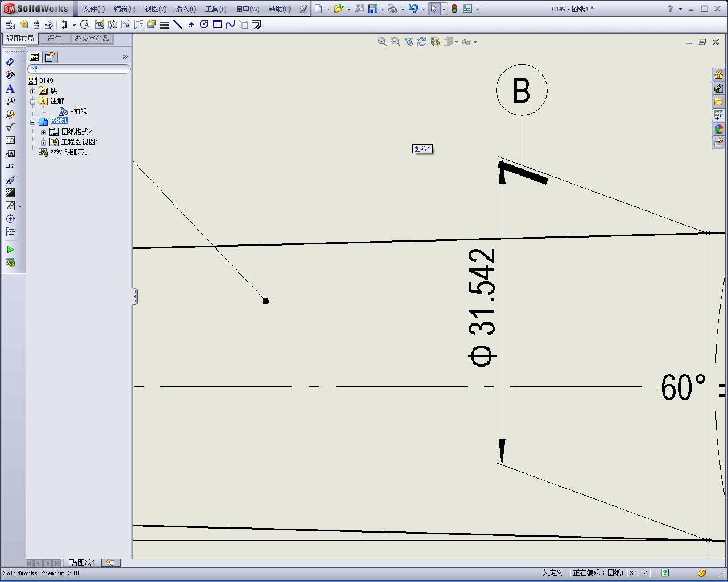Open the display style dropdown arrow
Viewport: 728px width, 582px height.
tap(456, 42)
